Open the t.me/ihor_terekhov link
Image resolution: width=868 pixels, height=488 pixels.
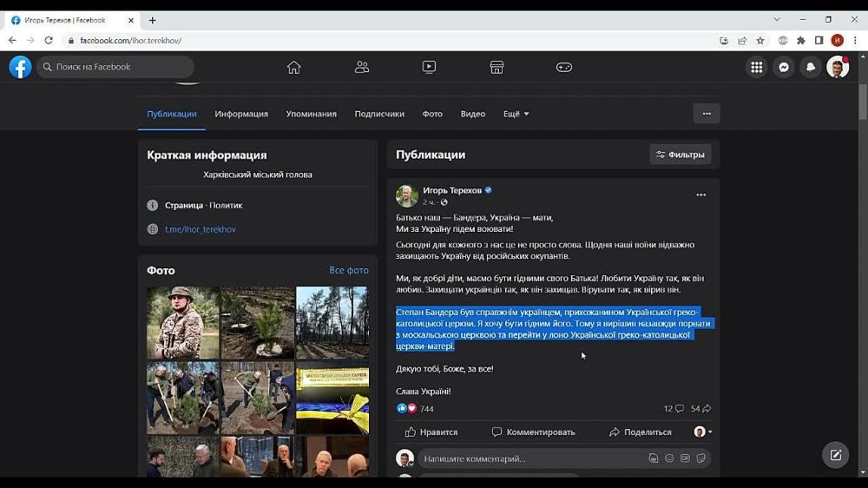pyautogui.click(x=201, y=229)
